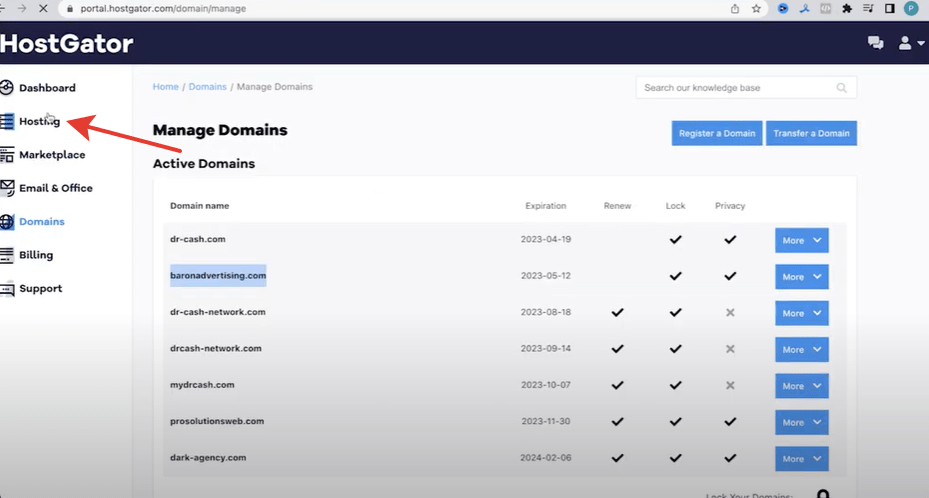929x498 pixels.
Task: Open Email & Office in the sidebar
Action: 56,188
